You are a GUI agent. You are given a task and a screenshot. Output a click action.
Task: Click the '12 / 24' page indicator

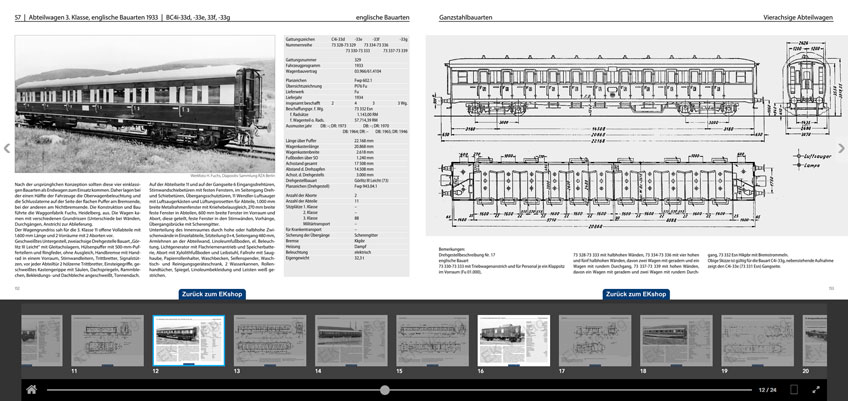(x=767, y=390)
